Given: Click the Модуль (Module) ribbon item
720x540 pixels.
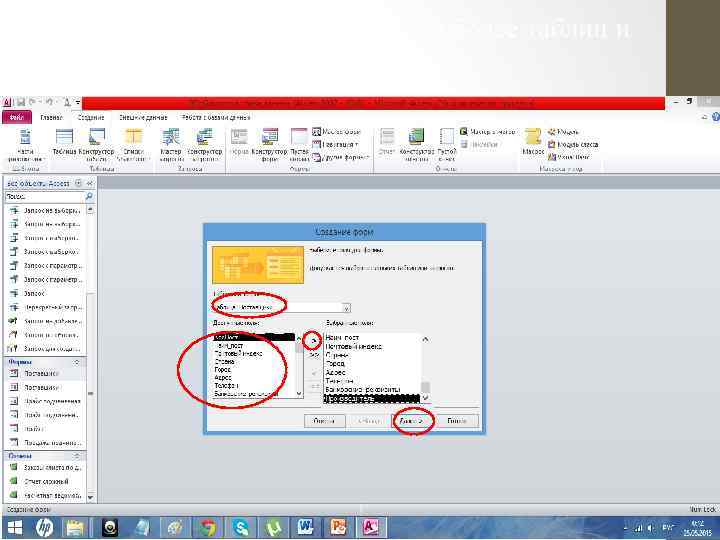Looking at the screenshot, I should (563, 132).
